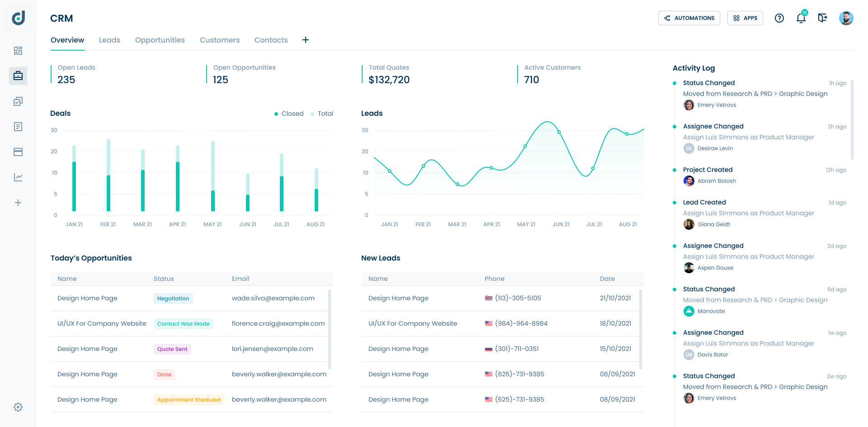Add a new tab with the plus icon
Viewport: 868px width, 427px height.
(x=306, y=40)
